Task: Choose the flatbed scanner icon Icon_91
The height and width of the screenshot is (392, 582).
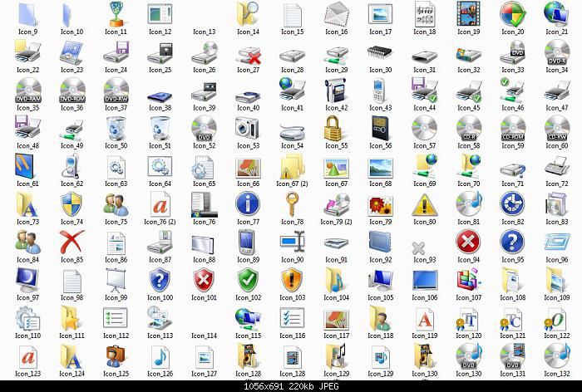Action: [336, 243]
